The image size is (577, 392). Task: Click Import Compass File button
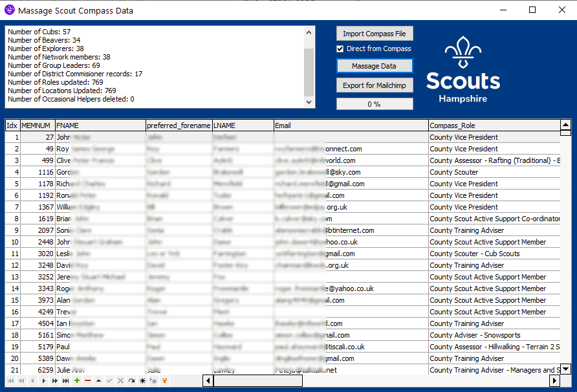point(375,34)
